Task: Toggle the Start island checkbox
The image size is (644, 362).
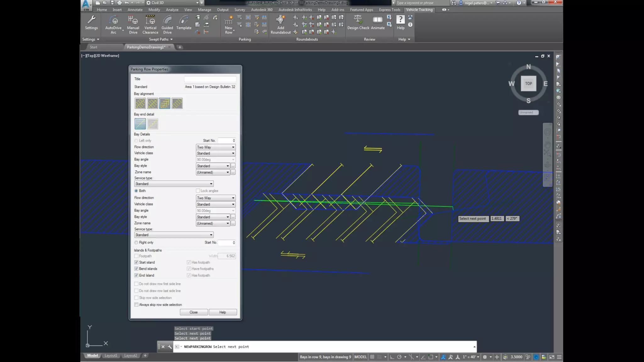Action: click(136, 262)
